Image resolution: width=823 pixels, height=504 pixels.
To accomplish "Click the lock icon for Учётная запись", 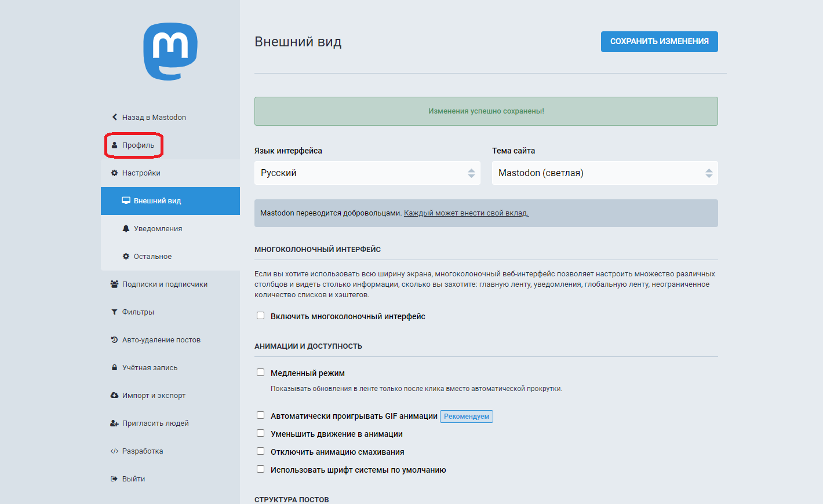I will coord(114,368).
